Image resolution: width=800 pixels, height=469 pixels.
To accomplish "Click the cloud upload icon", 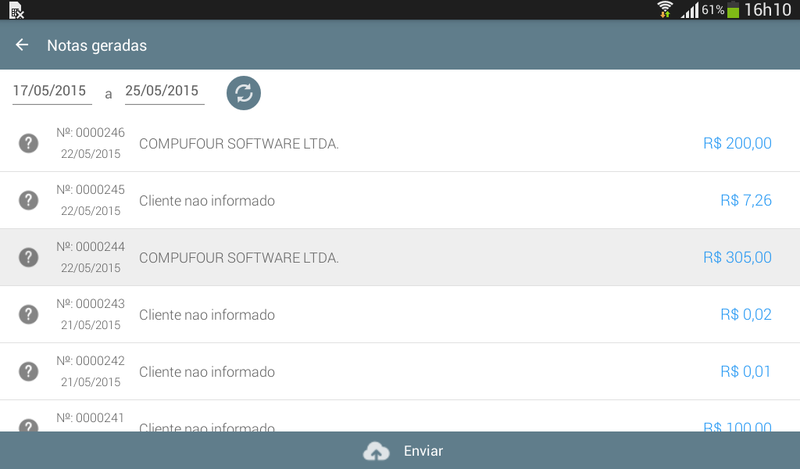I will (x=376, y=451).
